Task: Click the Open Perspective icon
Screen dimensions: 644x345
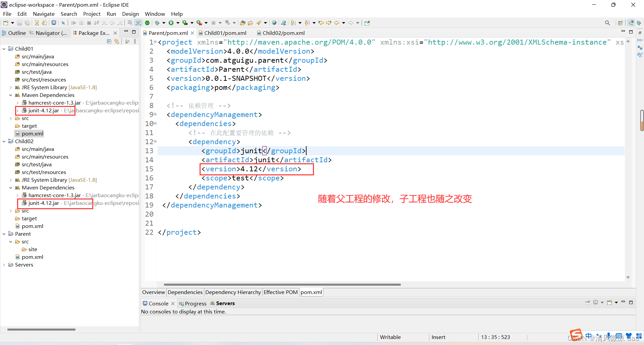Action: coord(620,23)
